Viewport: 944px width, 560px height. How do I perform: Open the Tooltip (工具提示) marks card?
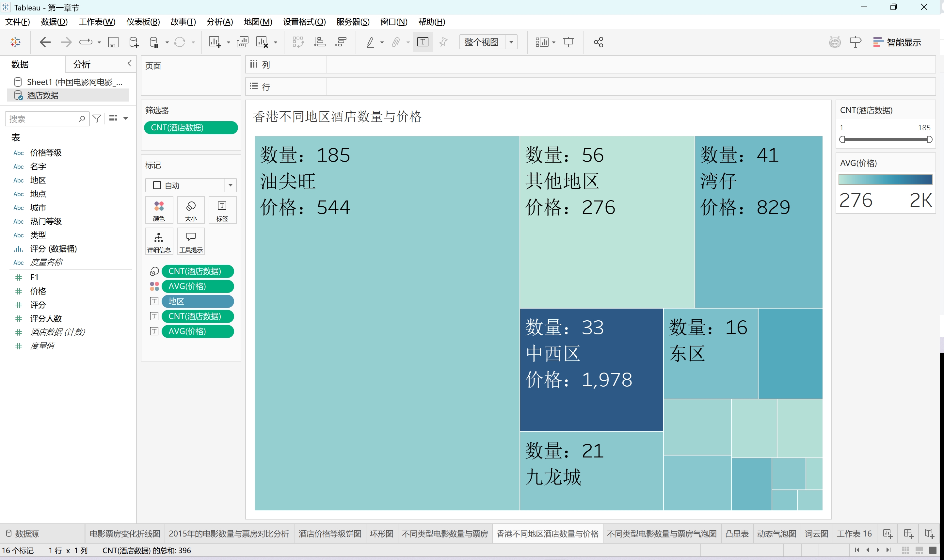point(191,242)
